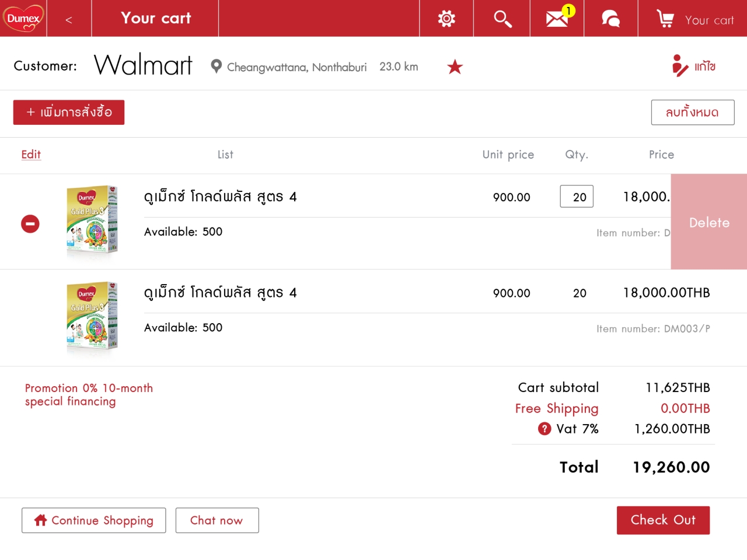Viewport: 747px width, 560px height.
Task: Open Promotion 0% 10-month special financing
Action: (x=89, y=395)
